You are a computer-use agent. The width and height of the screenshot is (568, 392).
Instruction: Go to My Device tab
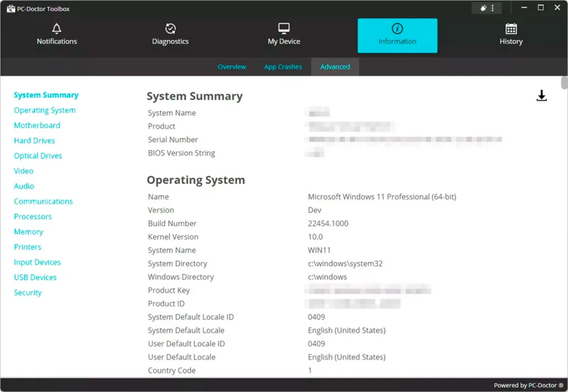[x=283, y=35]
